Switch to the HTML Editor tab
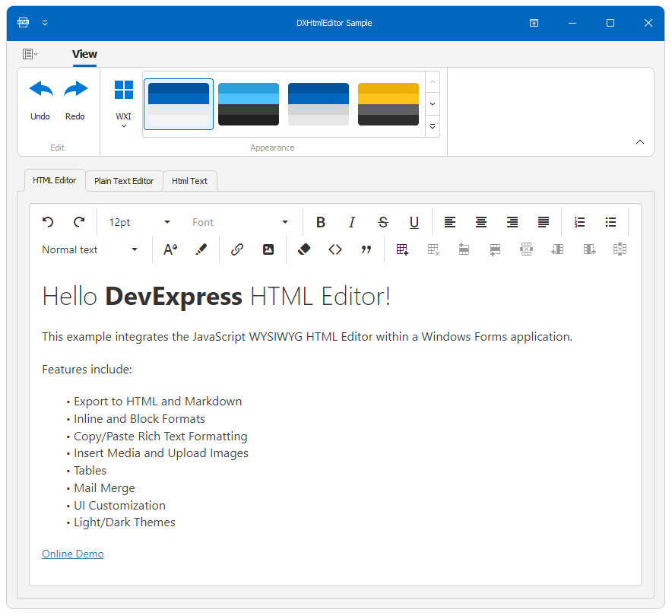This screenshot has height=616, width=672. pyautogui.click(x=55, y=180)
